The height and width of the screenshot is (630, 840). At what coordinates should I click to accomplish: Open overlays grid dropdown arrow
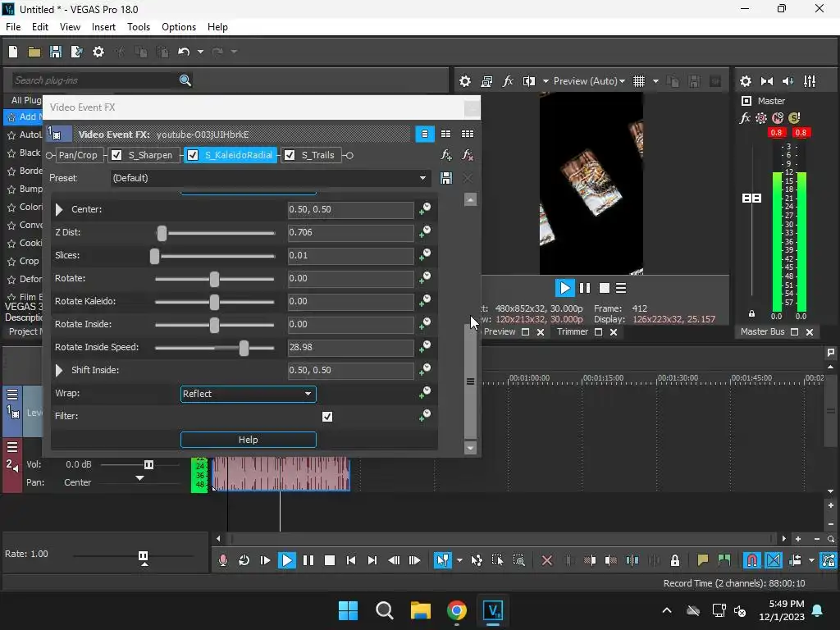(x=655, y=81)
